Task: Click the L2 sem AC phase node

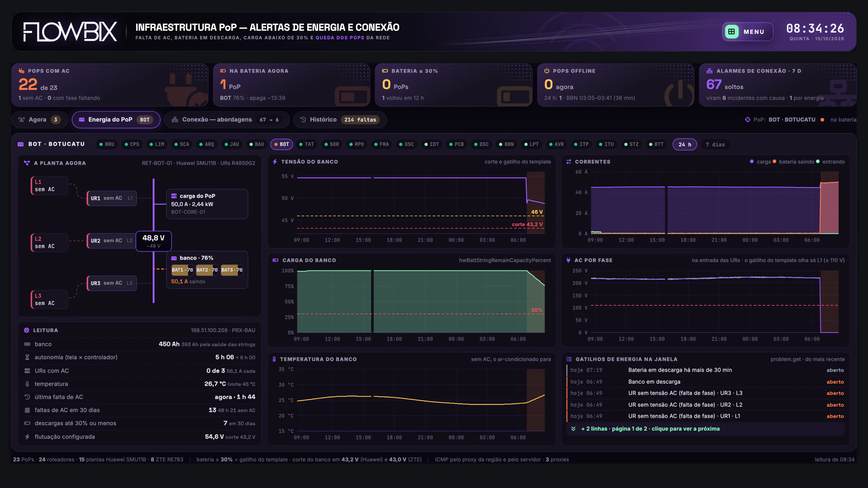Action: point(49,242)
